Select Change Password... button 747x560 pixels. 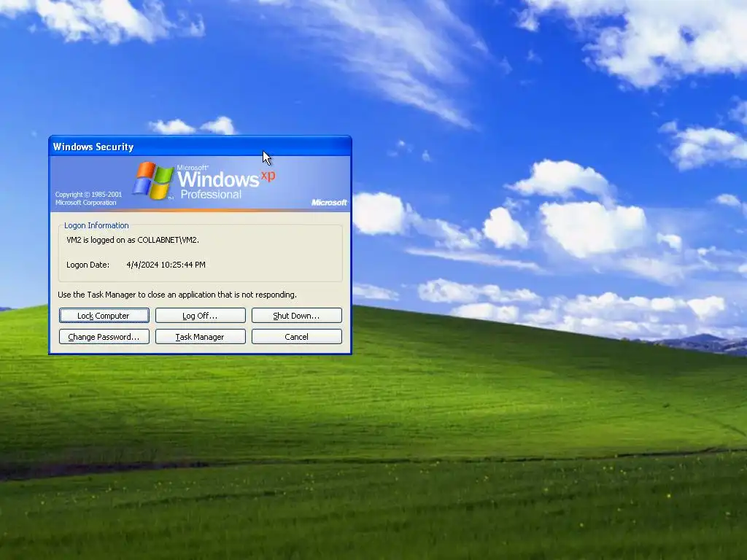104,337
